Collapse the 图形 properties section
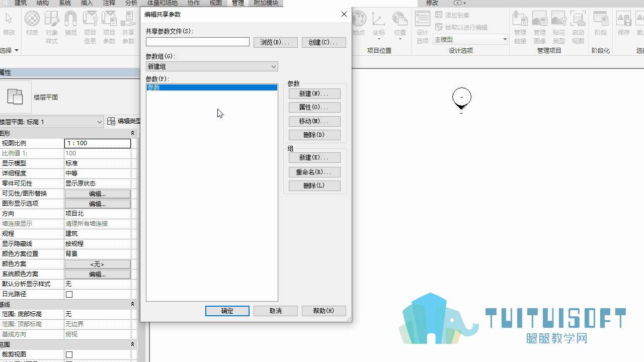644x362 pixels. click(x=133, y=133)
